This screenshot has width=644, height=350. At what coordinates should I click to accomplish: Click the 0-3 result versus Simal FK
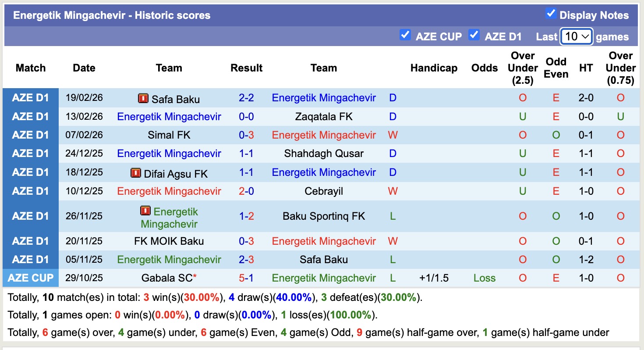pos(246,135)
